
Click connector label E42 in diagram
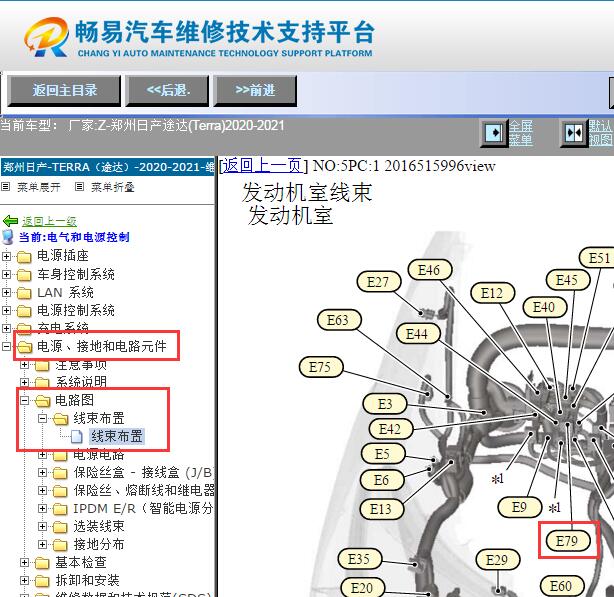(390, 429)
